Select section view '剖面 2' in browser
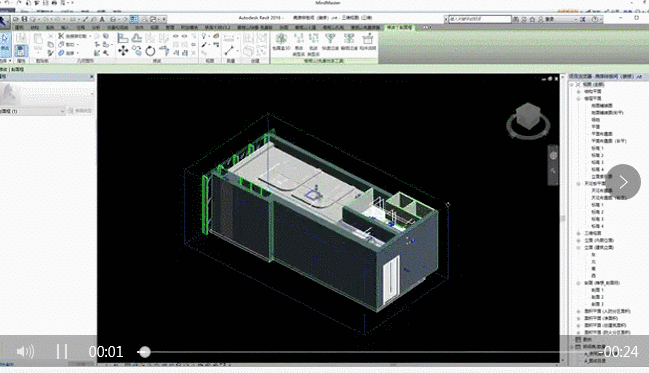649x373 pixels. point(597,297)
